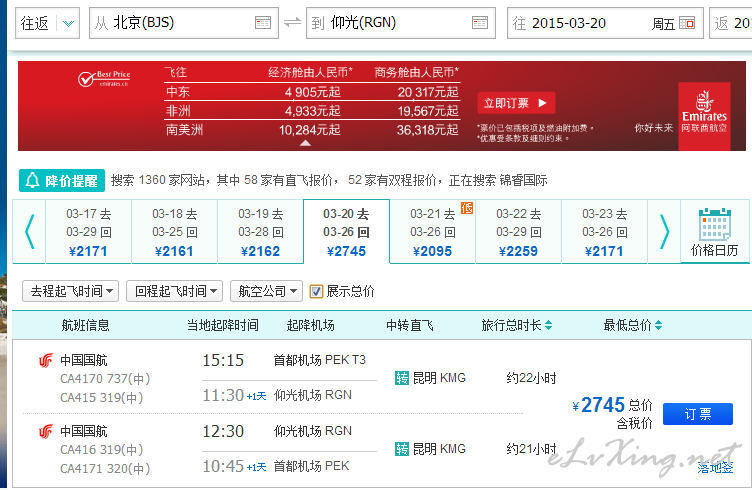Click the 转 transfer icon for return 昆明

[x=402, y=449]
